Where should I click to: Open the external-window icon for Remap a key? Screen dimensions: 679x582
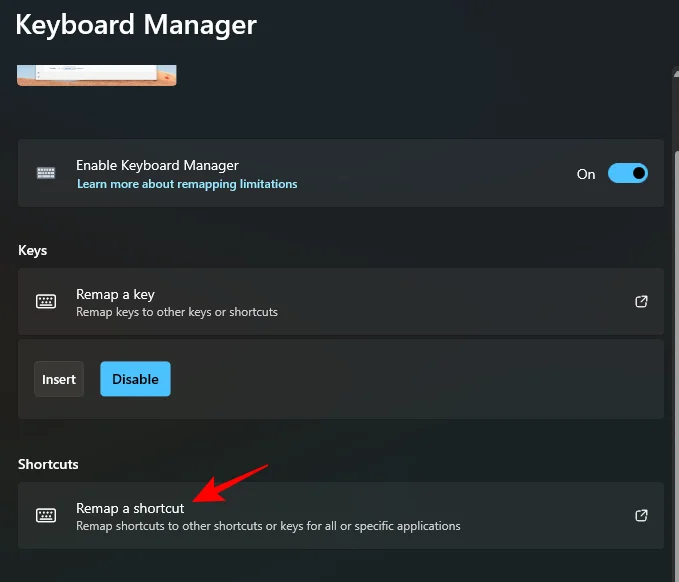click(x=642, y=301)
